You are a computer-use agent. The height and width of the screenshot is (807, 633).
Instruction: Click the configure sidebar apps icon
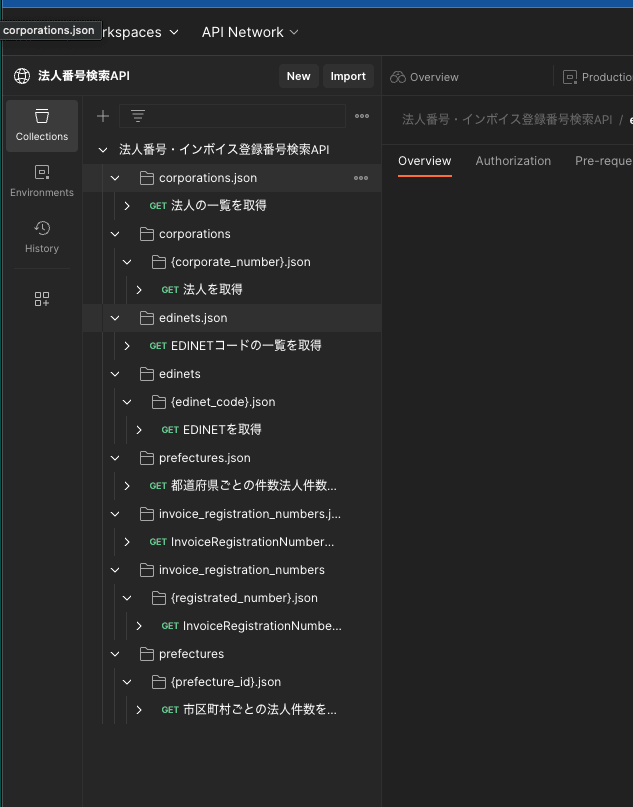point(42,299)
